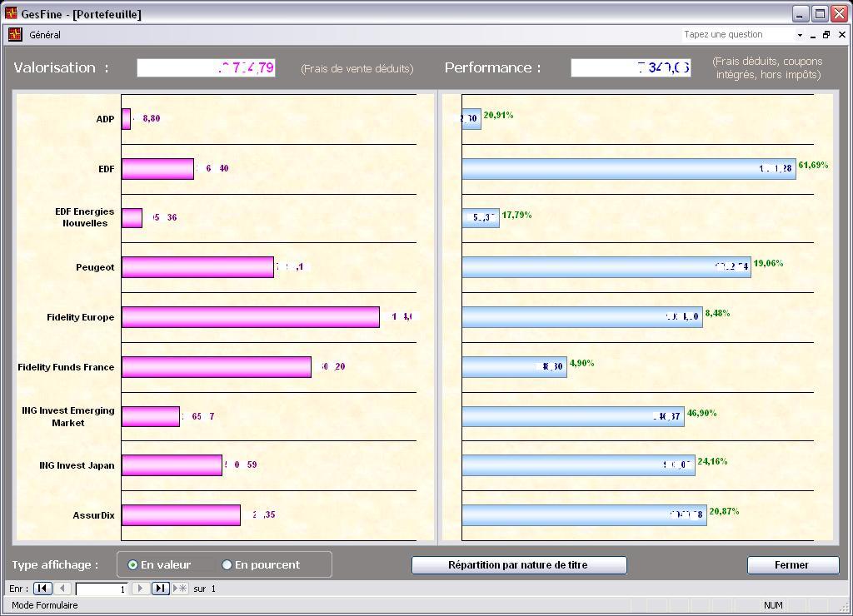Click the pink Fidelity Funds France bar
The width and height of the screenshot is (853, 616).
(x=217, y=367)
